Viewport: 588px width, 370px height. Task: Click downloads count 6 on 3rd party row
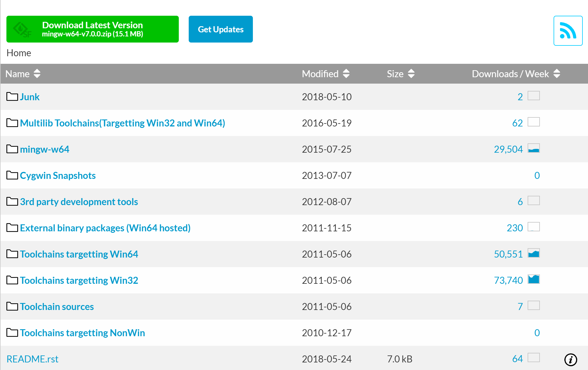click(520, 202)
